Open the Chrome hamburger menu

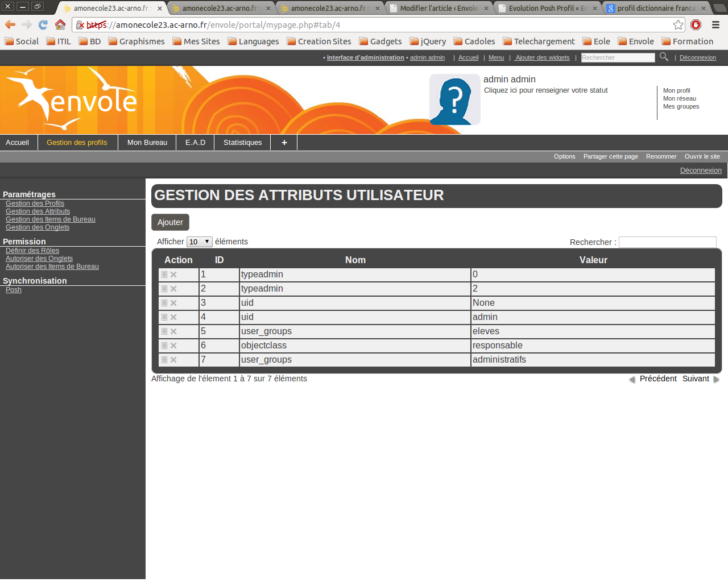point(715,25)
